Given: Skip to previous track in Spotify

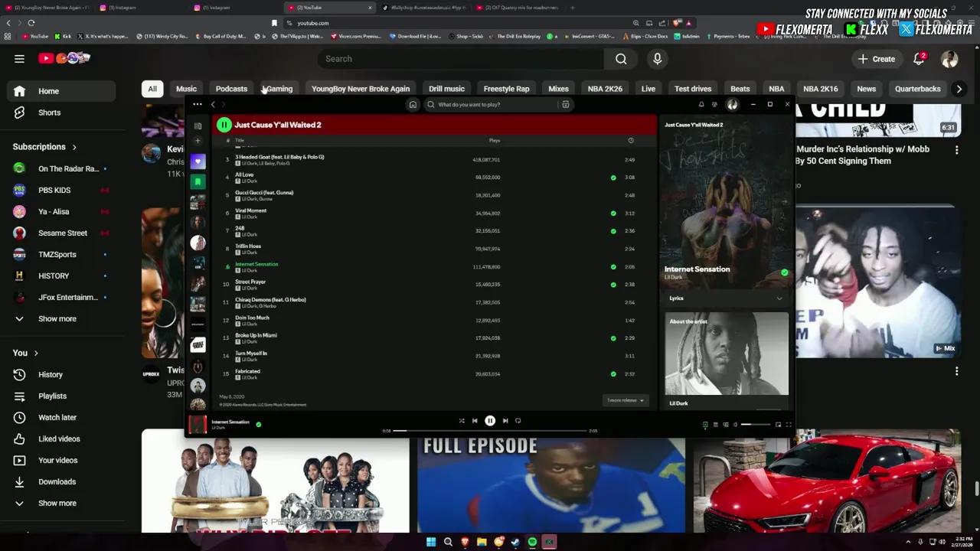Looking at the screenshot, I should 475,421.
